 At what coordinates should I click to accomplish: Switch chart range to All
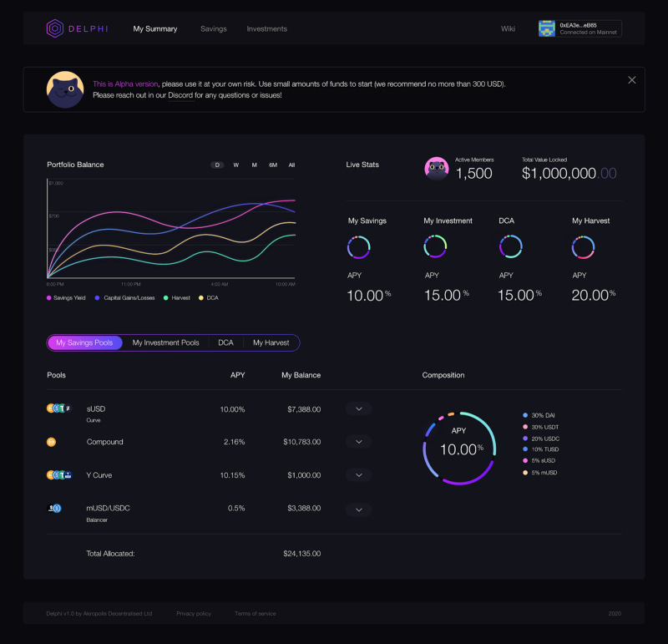[x=291, y=165]
